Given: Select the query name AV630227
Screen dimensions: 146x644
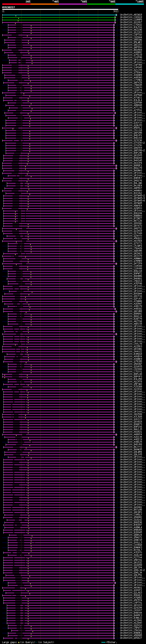Looking at the screenshot, I should tap(8, 7).
